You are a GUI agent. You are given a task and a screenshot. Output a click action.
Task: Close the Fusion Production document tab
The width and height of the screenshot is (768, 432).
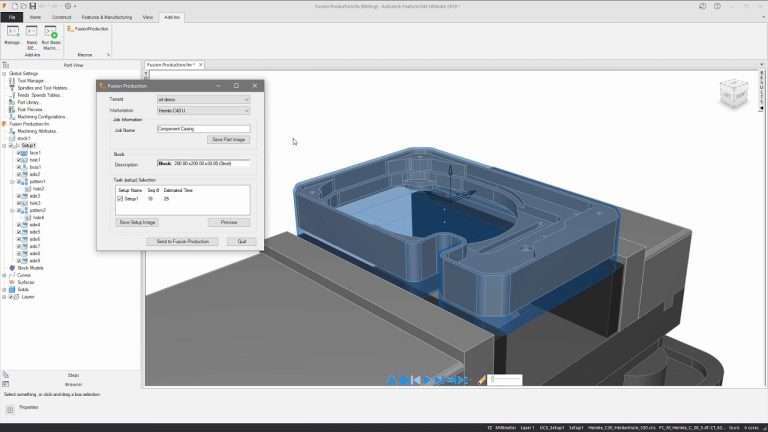coord(200,65)
